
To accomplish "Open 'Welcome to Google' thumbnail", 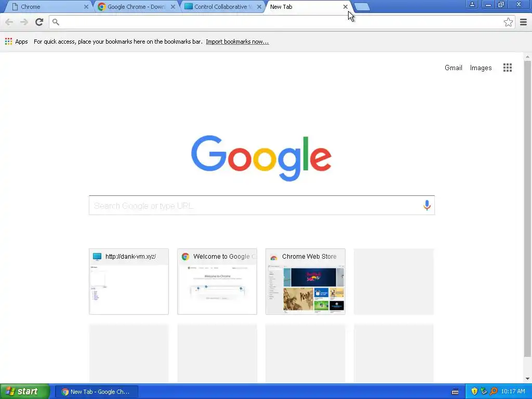I will (x=217, y=282).
